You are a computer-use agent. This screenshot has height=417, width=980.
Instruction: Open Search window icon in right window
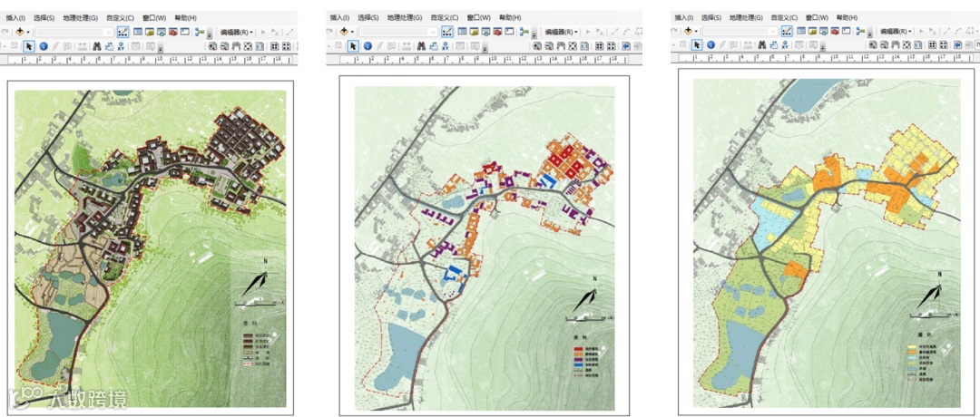[x=824, y=31]
